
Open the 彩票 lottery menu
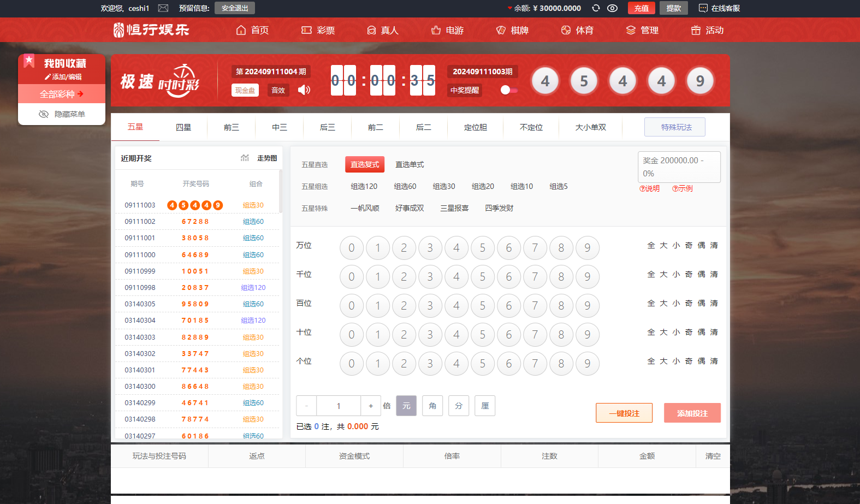[x=318, y=30]
